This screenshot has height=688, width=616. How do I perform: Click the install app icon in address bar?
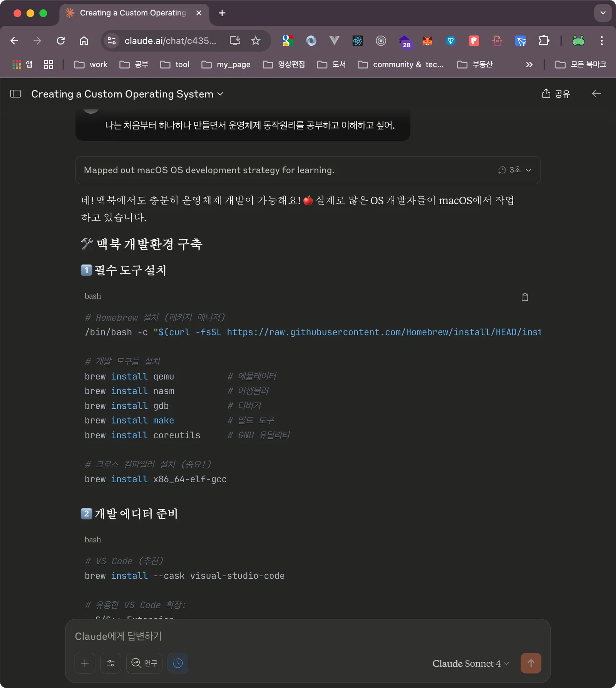click(235, 41)
